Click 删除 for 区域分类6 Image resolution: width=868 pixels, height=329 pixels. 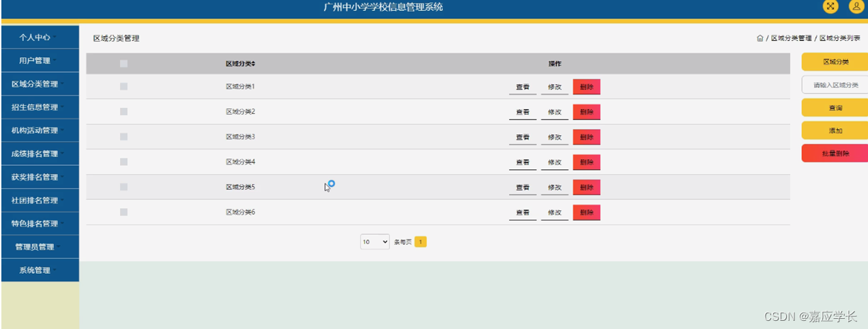[586, 213]
